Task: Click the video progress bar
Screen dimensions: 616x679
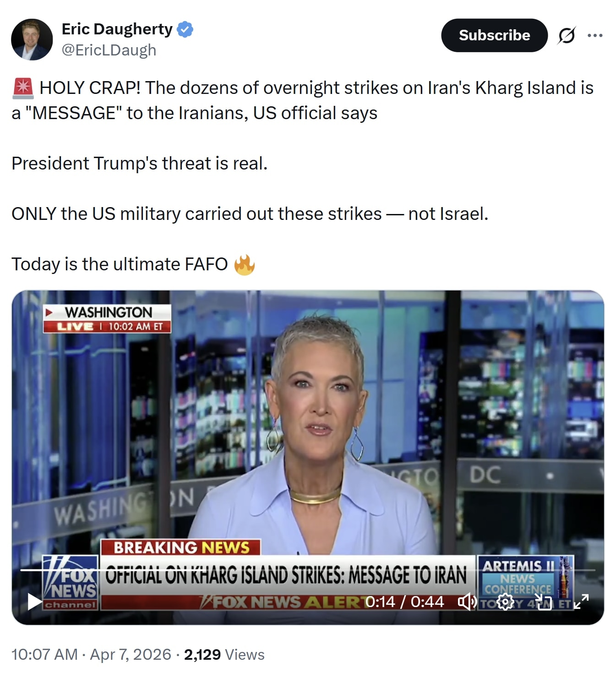Action: click(x=308, y=570)
